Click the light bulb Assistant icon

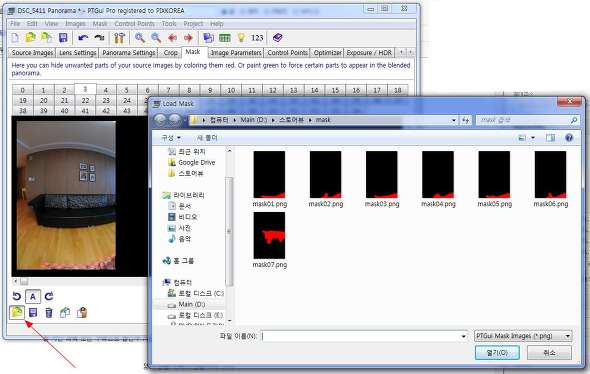[x=241, y=38]
